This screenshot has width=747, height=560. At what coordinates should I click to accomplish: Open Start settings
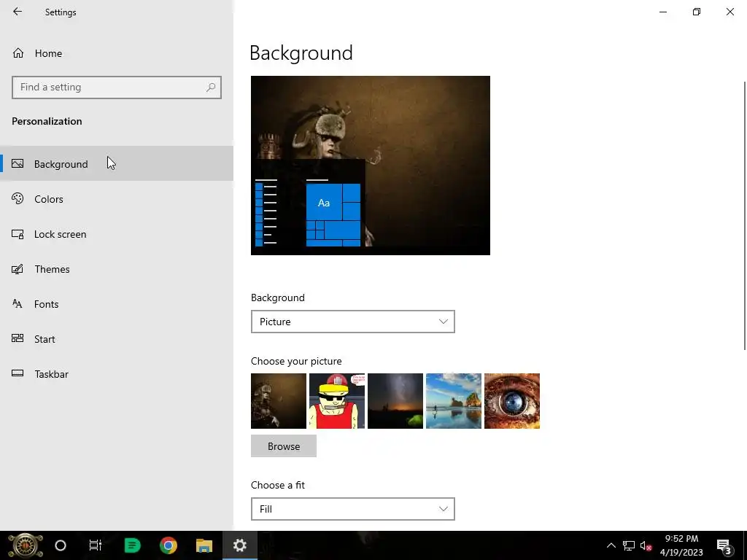click(x=117, y=339)
